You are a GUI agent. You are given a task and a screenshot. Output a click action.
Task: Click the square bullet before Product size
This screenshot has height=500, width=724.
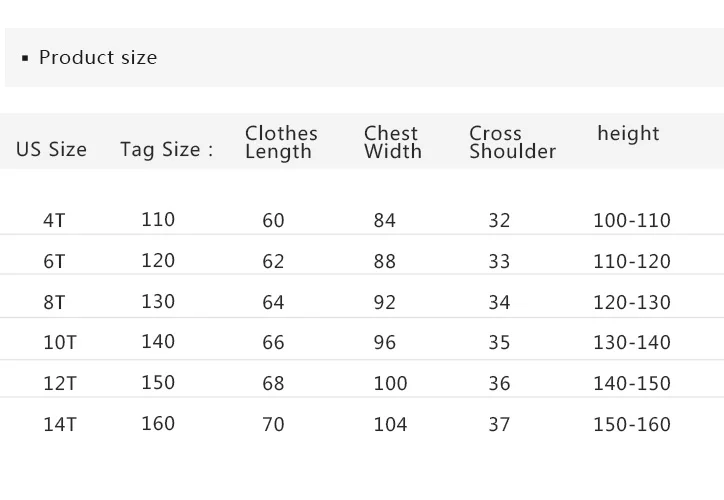(25, 58)
